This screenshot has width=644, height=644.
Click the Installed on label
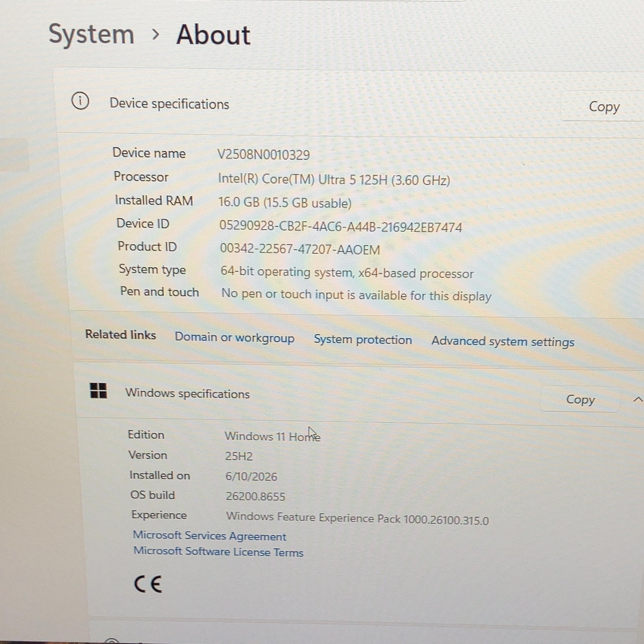160,475
